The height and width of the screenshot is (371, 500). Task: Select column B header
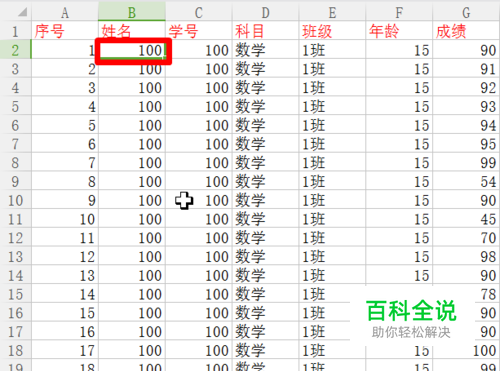(x=132, y=13)
